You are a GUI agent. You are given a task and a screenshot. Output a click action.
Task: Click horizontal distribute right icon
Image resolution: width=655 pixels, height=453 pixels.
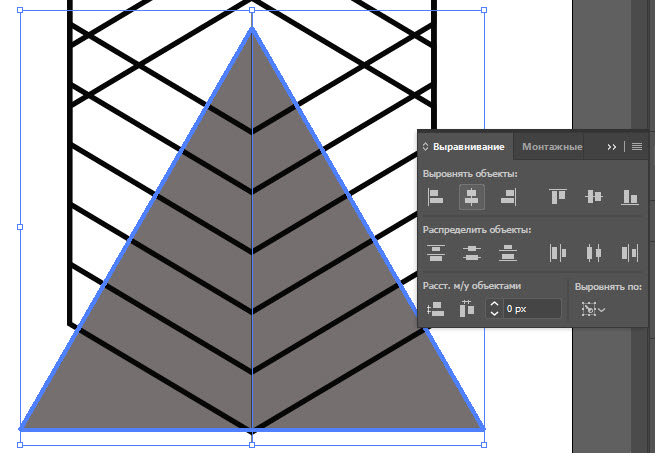click(x=630, y=253)
